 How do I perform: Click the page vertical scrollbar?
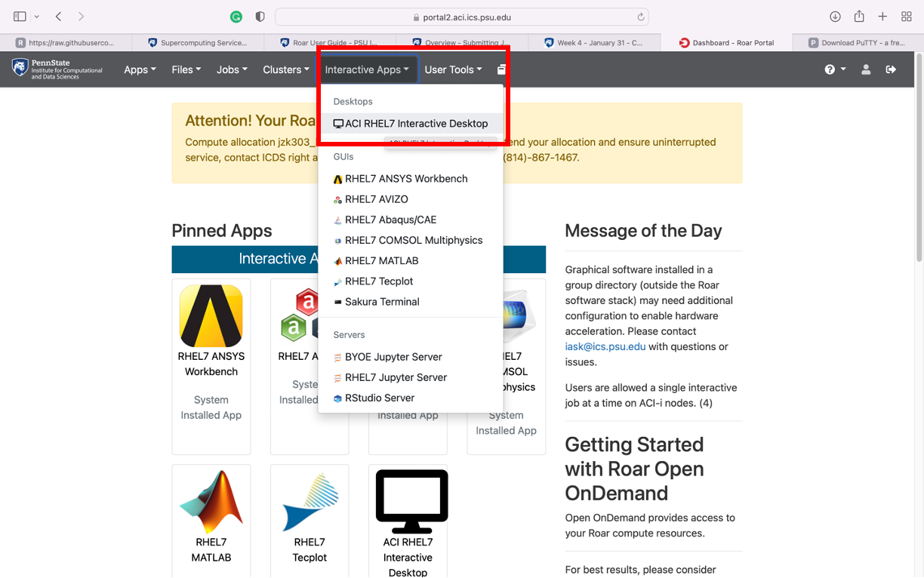coord(919,158)
